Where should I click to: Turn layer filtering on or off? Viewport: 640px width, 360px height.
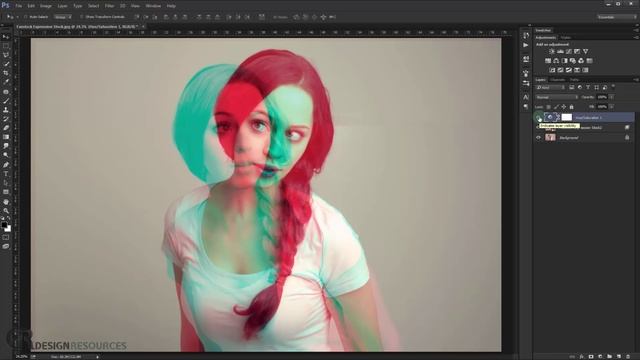pyautogui.click(x=613, y=87)
